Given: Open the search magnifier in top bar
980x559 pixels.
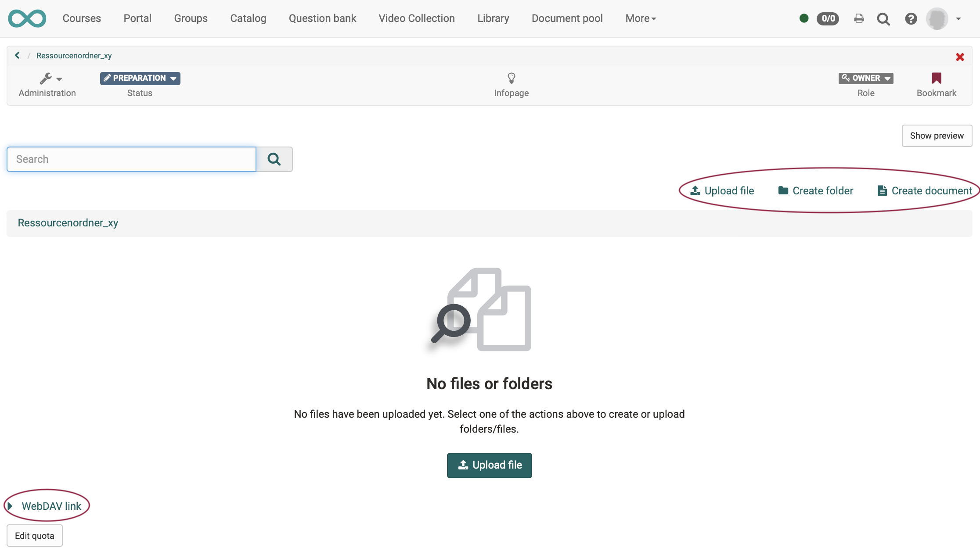Looking at the screenshot, I should pos(883,19).
